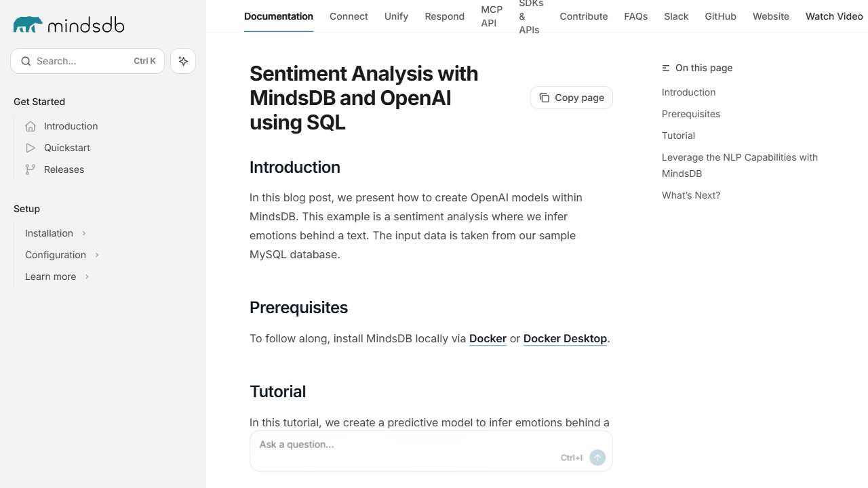Go to What's Next? section

coord(690,195)
